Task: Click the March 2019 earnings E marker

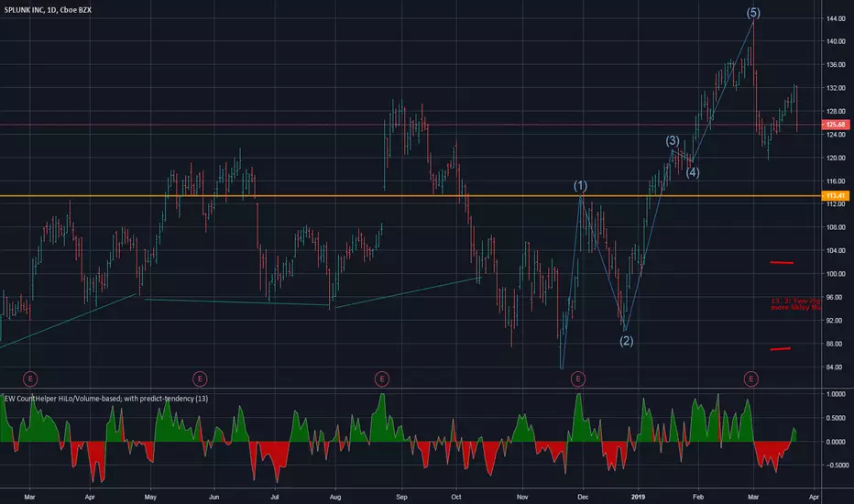Action: [x=751, y=378]
